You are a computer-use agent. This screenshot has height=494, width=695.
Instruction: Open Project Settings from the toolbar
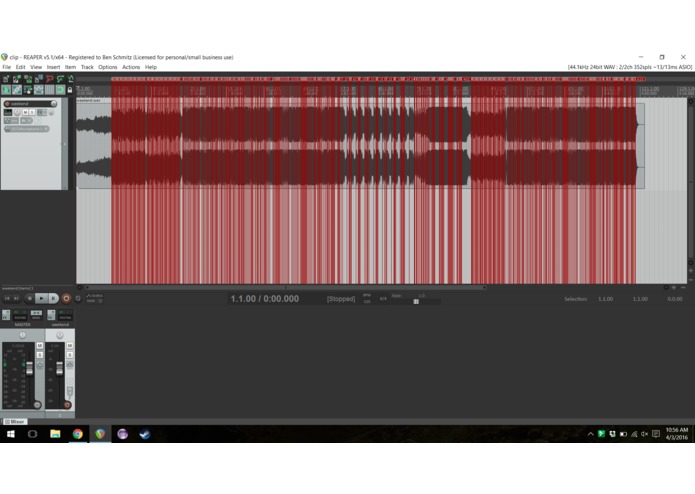point(39,78)
